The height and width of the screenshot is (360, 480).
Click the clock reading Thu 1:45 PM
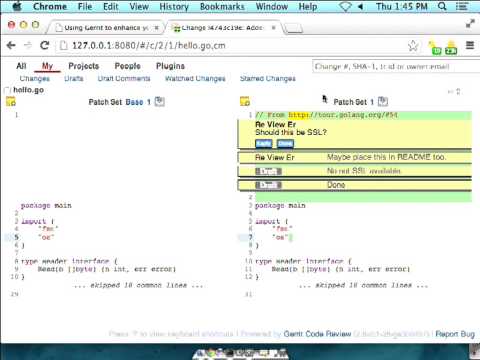pos(402,6)
